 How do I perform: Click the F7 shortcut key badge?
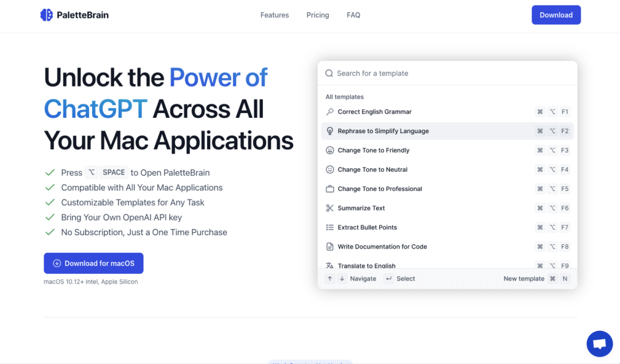click(x=565, y=227)
